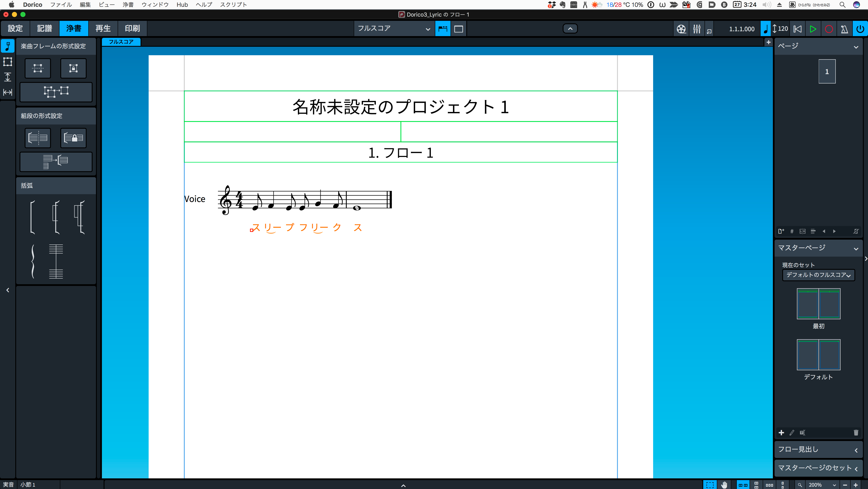
Task: Insert a sub-sub-bracket from the Brackets panel
Action: [x=79, y=217]
